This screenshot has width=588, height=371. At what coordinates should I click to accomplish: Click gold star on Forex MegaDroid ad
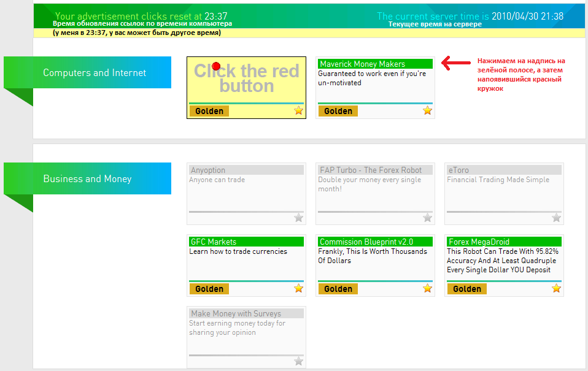point(556,288)
